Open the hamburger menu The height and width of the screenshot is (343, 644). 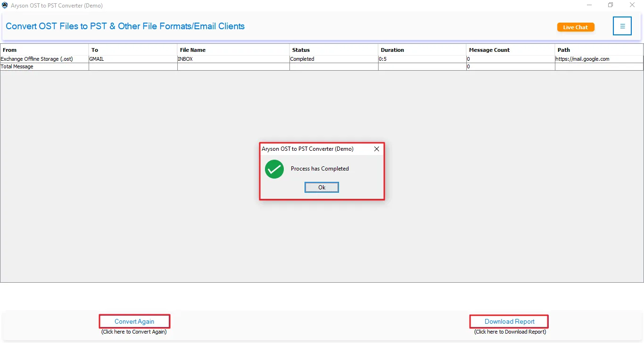[x=622, y=26]
